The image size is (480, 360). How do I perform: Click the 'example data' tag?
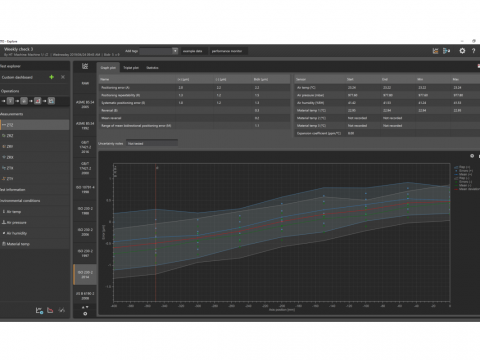click(x=193, y=51)
